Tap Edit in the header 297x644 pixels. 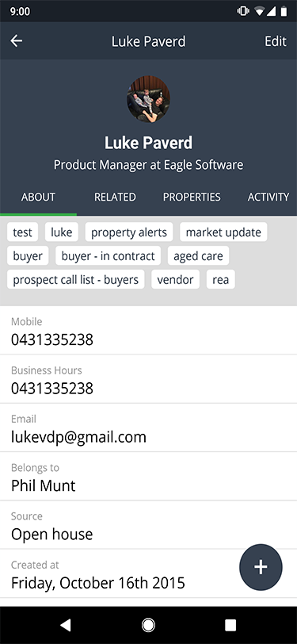tap(276, 41)
